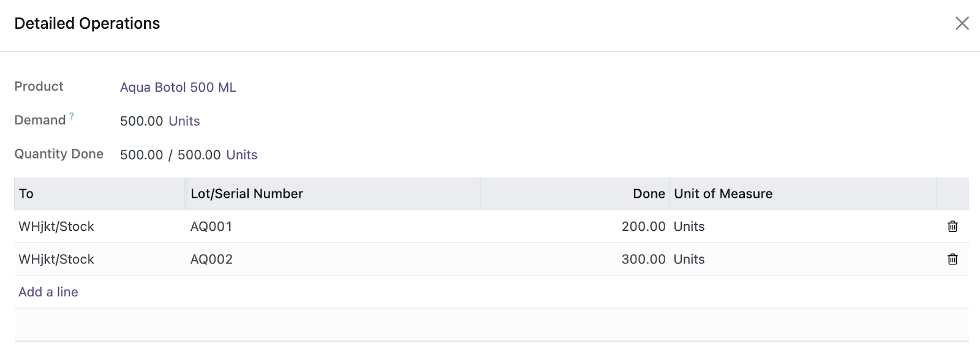Viewport: 980px width, 352px height.
Task: Delete the AQ001 lot line
Action: pos(952,227)
